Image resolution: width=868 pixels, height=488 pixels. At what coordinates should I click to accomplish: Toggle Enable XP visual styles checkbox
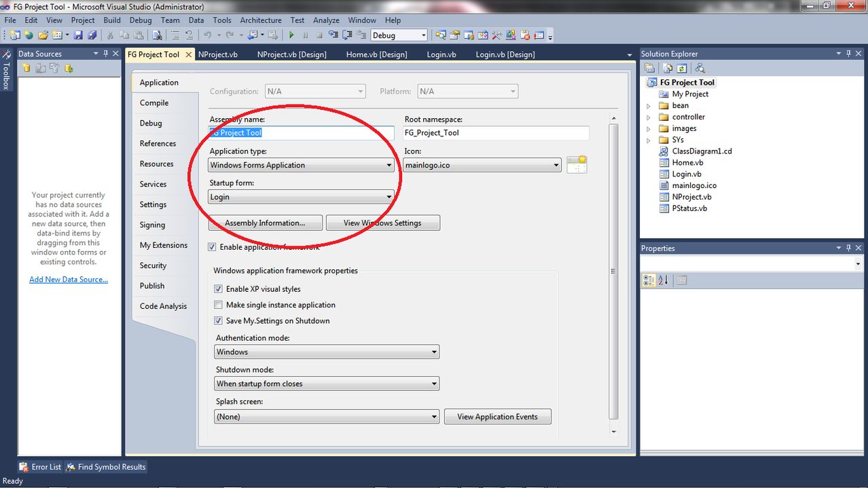[218, 289]
